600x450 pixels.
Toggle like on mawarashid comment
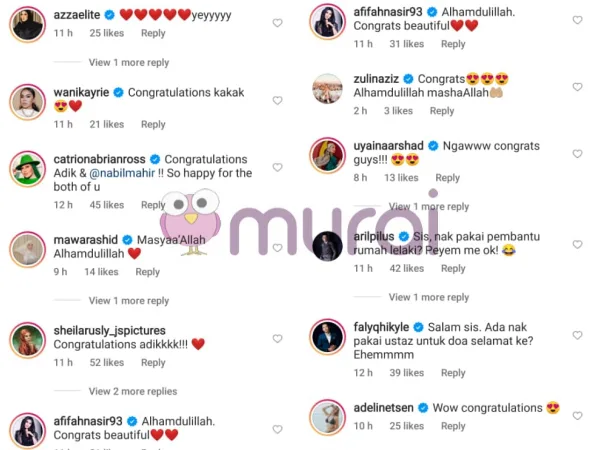pos(277,248)
